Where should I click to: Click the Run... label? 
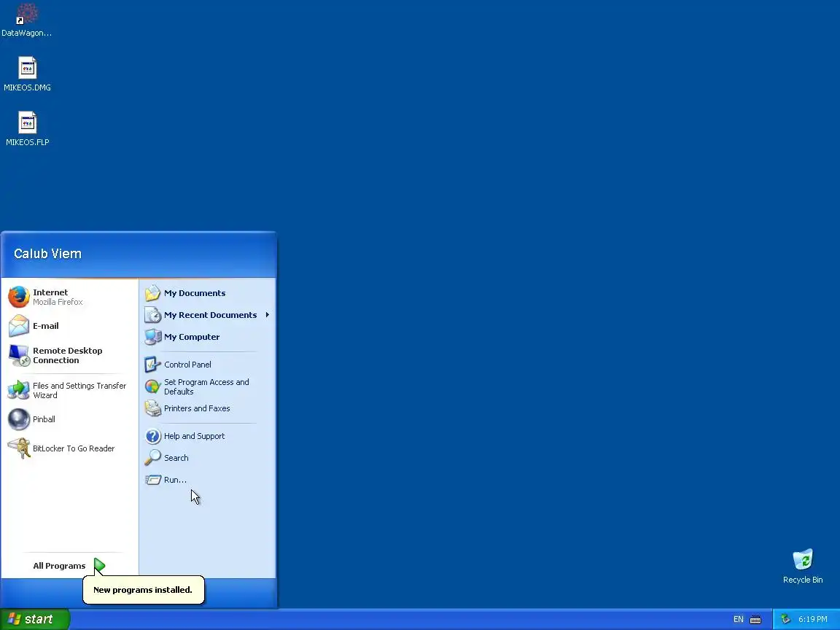point(175,480)
